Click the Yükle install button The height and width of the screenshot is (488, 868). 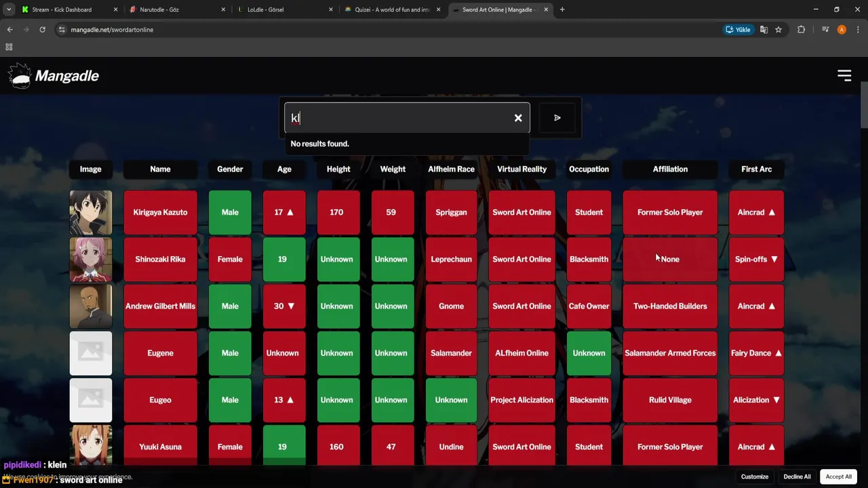tap(738, 30)
